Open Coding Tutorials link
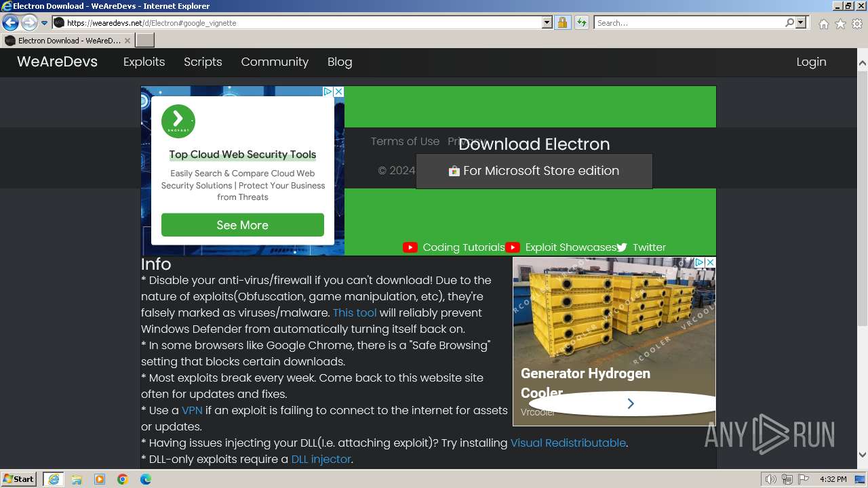Viewport: 868px width, 488px height. 463,247
